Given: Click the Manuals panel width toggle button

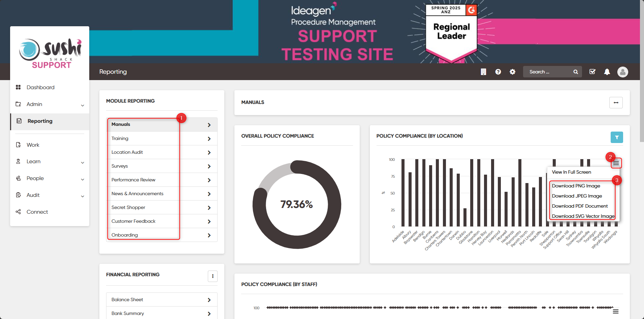Looking at the screenshot, I should [x=616, y=103].
